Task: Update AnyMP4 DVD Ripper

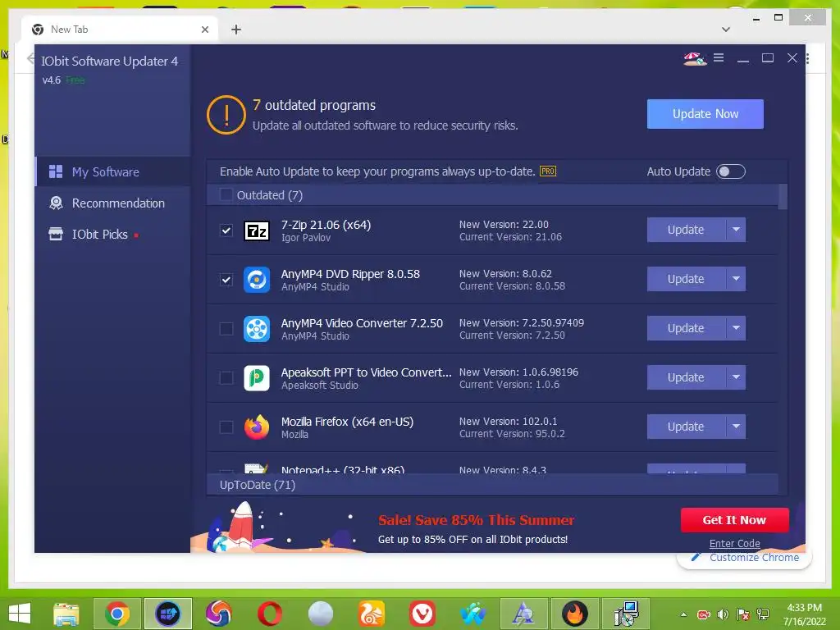Action: 687,279
